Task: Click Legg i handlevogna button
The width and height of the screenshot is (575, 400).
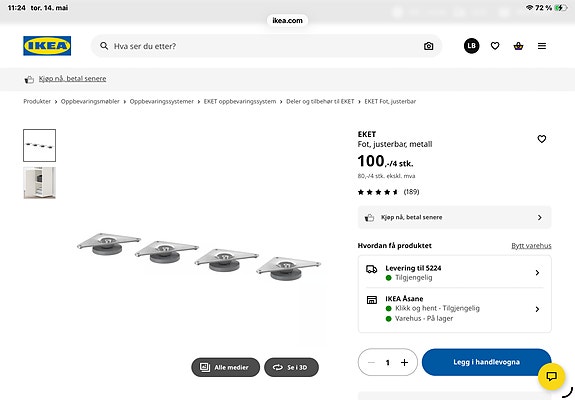Action: (x=486, y=362)
